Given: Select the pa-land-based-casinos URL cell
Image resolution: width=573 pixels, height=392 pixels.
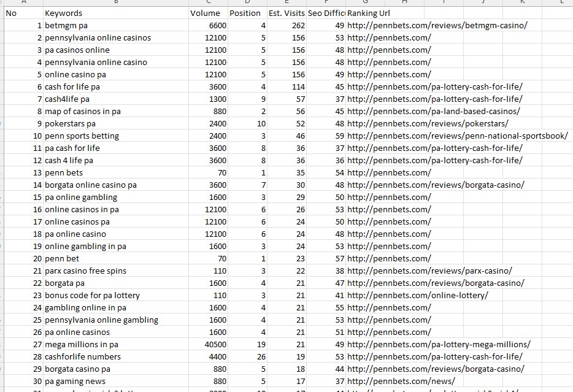Looking at the screenshot, I should coord(433,112).
